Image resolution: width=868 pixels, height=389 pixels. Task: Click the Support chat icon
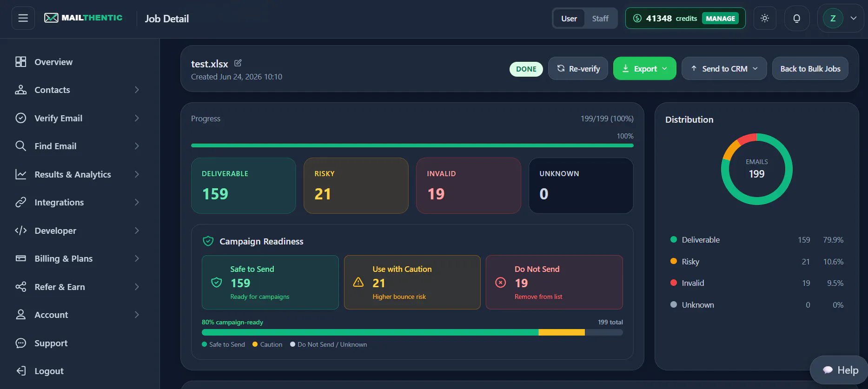21,343
